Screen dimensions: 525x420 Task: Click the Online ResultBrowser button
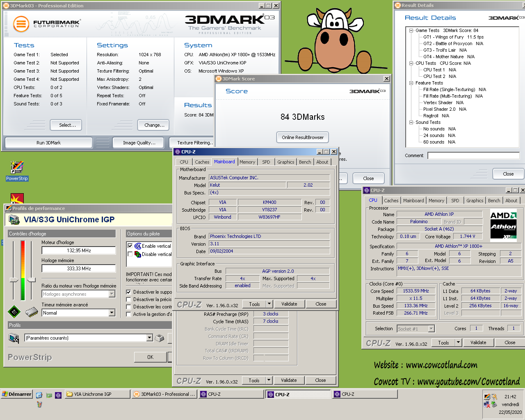pos(303,137)
